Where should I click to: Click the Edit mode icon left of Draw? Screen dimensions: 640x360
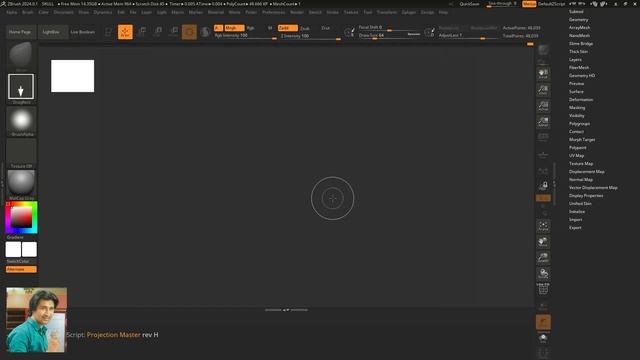pyautogui.click(x=109, y=32)
